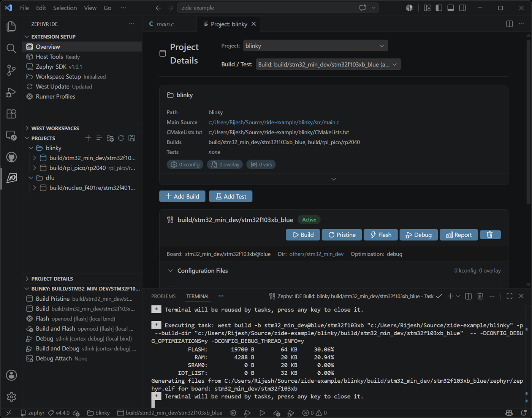This screenshot has height=418, width=532.
Task: Refresh the Projects list with reload icon
Action: pyautogui.click(x=121, y=138)
